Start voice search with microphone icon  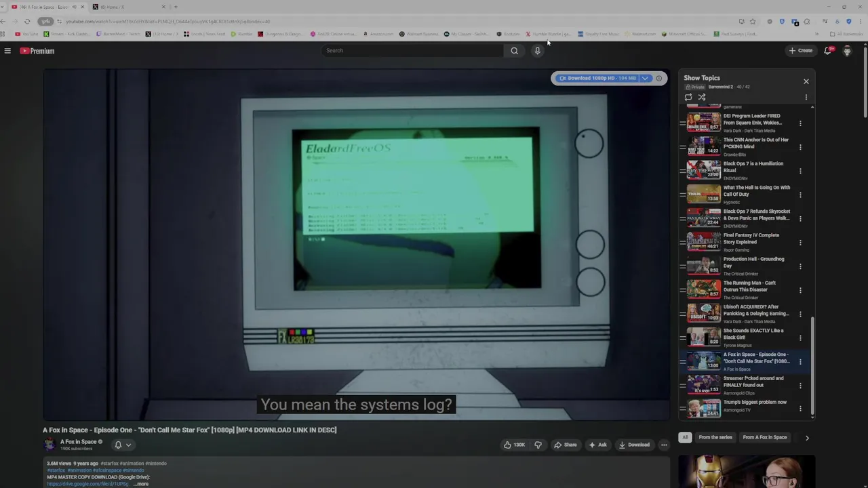click(537, 50)
